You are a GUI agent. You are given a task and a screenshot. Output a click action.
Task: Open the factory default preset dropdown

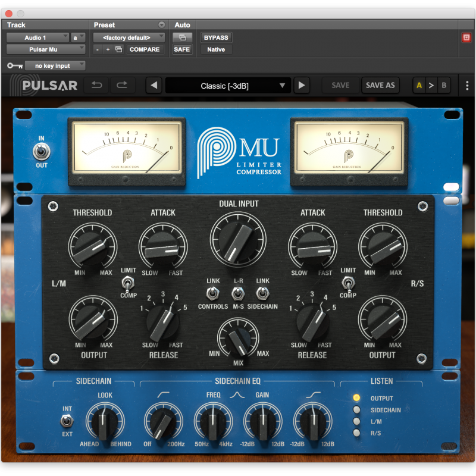click(129, 37)
